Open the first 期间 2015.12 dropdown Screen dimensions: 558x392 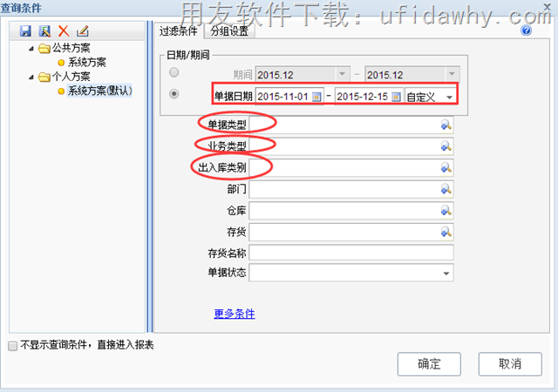pyautogui.click(x=343, y=74)
